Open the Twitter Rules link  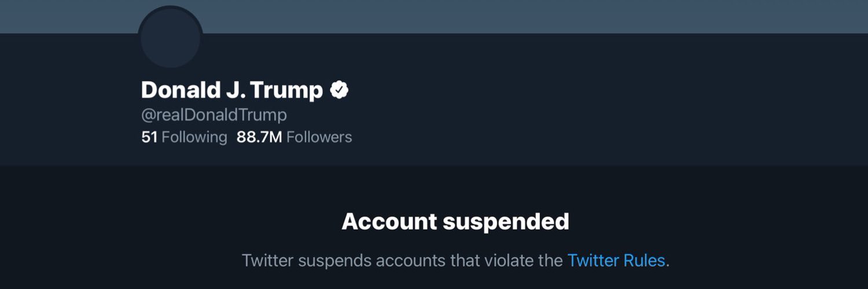click(x=616, y=260)
